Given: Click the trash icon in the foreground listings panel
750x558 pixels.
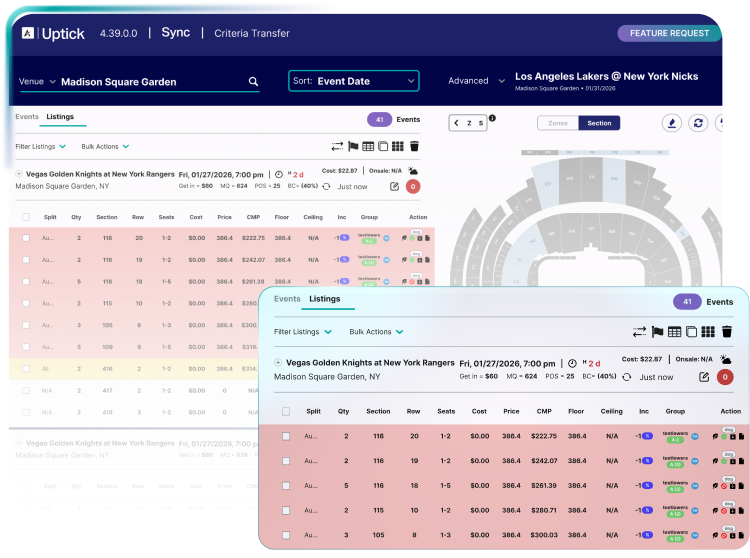Looking at the screenshot, I should pos(727,332).
